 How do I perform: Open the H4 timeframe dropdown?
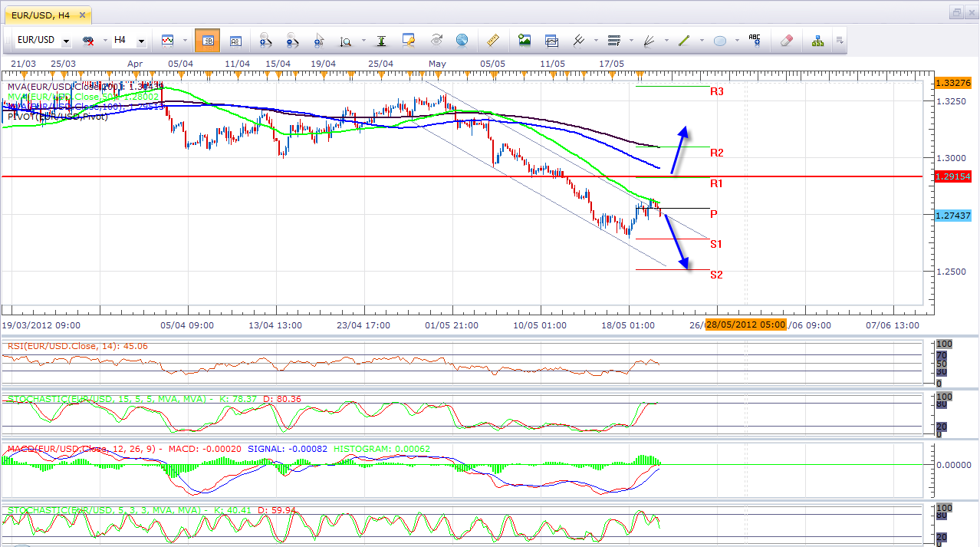click(x=141, y=41)
